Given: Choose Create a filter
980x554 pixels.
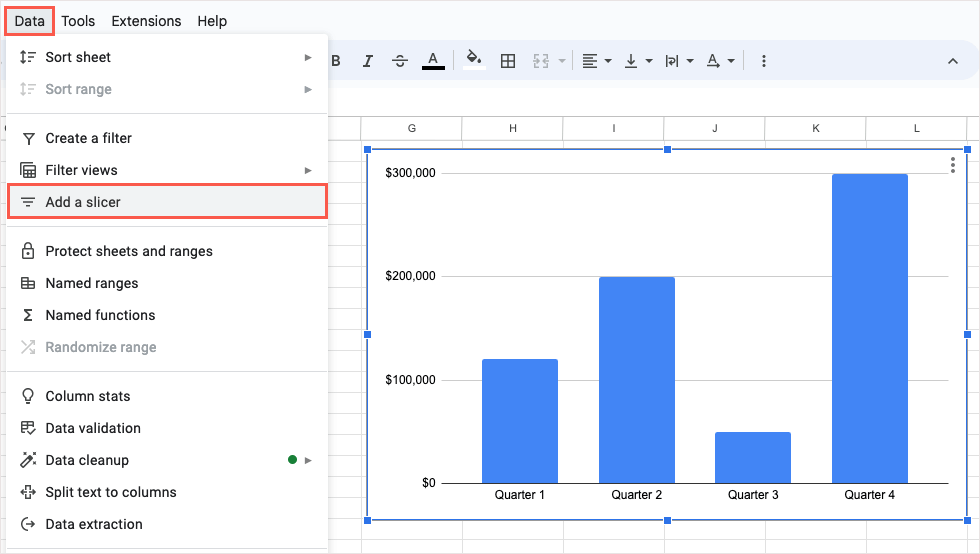Looking at the screenshot, I should click(88, 138).
